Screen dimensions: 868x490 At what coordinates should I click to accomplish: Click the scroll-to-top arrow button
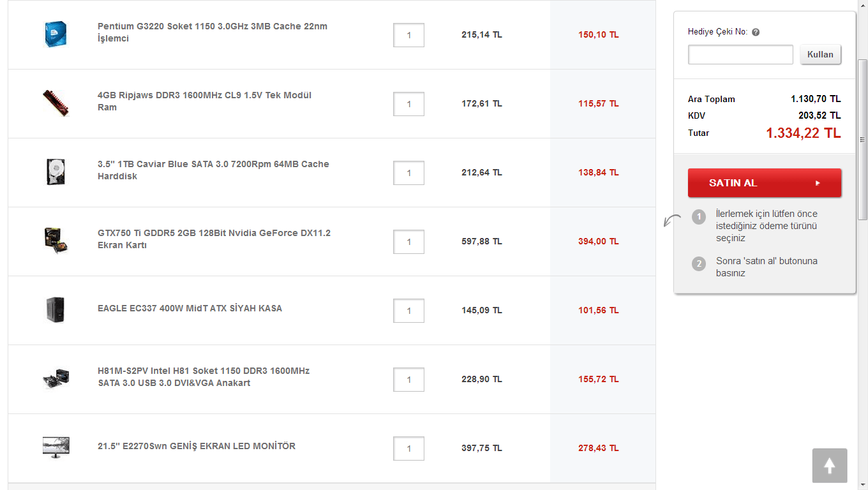pyautogui.click(x=830, y=466)
